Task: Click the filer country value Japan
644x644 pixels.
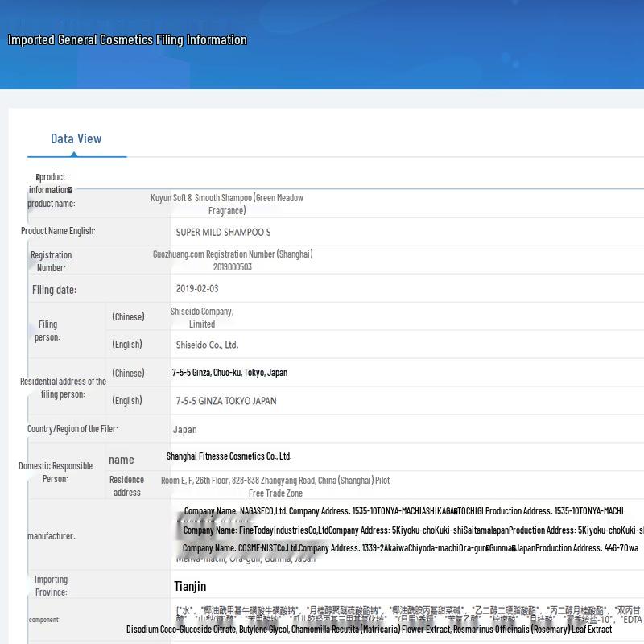Action: click(185, 430)
